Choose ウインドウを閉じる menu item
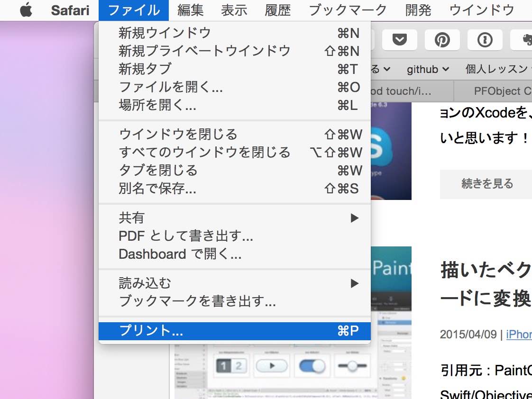 click(x=234, y=134)
